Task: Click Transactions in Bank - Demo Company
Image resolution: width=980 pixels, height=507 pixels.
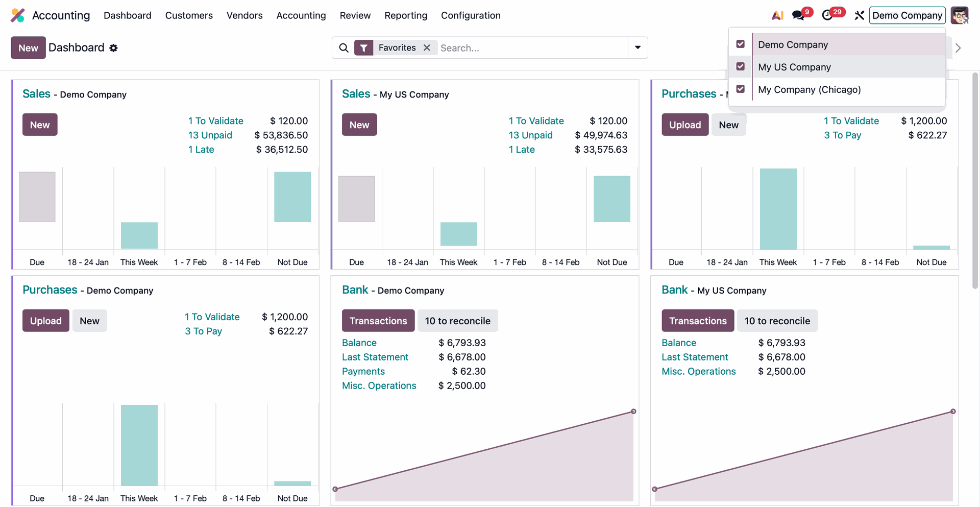Action: (x=378, y=321)
